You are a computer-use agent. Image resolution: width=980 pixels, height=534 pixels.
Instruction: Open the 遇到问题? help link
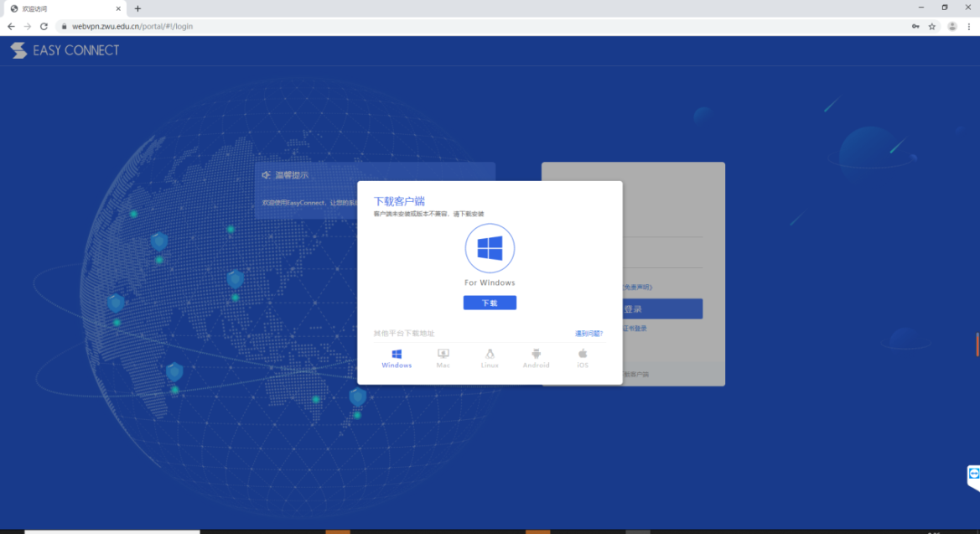(589, 334)
